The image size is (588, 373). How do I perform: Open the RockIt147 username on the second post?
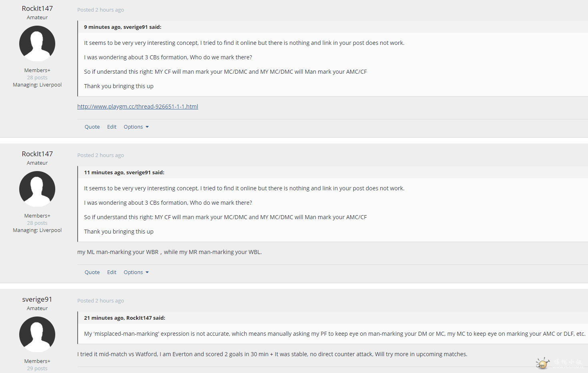coord(37,154)
